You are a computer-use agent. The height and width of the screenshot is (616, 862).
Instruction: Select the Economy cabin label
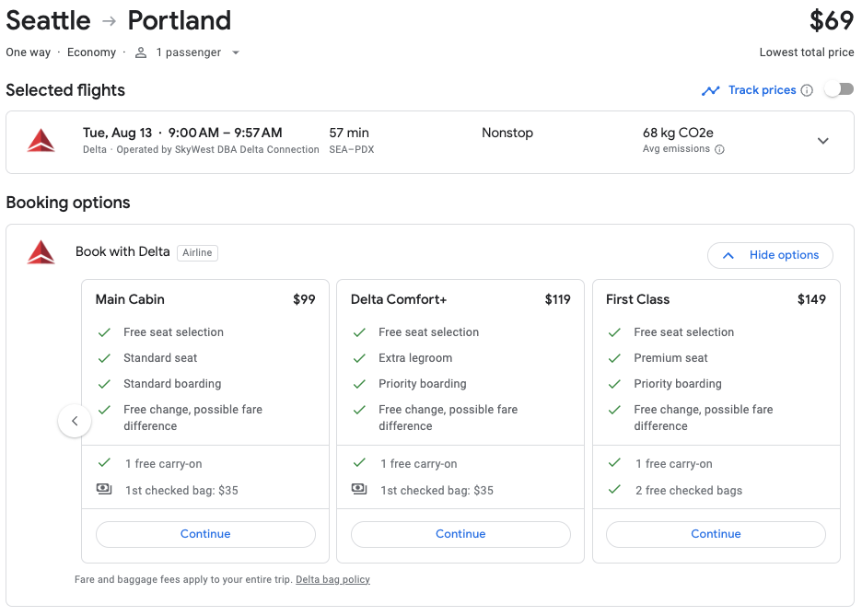coord(91,52)
